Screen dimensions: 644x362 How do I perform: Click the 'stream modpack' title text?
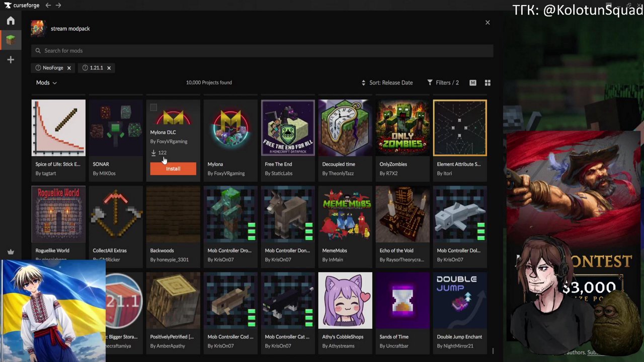click(x=70, y=29)
